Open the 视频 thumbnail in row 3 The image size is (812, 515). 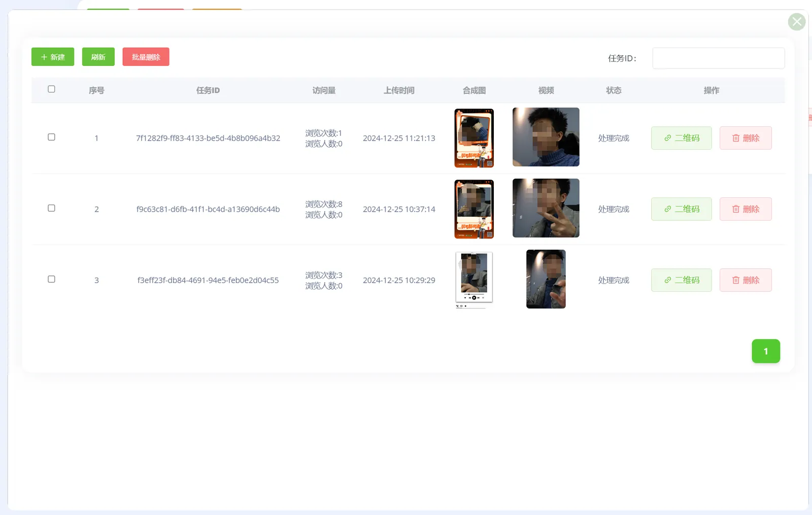click(546, 279)
